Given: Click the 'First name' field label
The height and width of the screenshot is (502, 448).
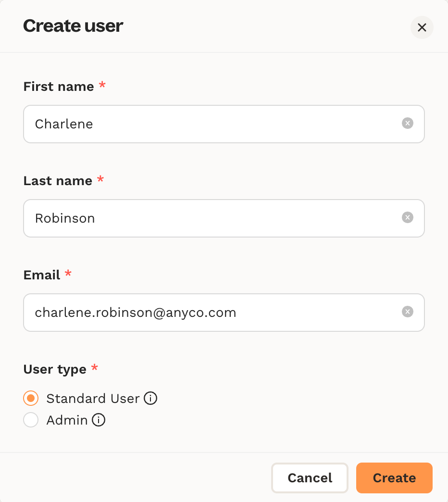Looking at the screenshot, I should tap(59, 87).
